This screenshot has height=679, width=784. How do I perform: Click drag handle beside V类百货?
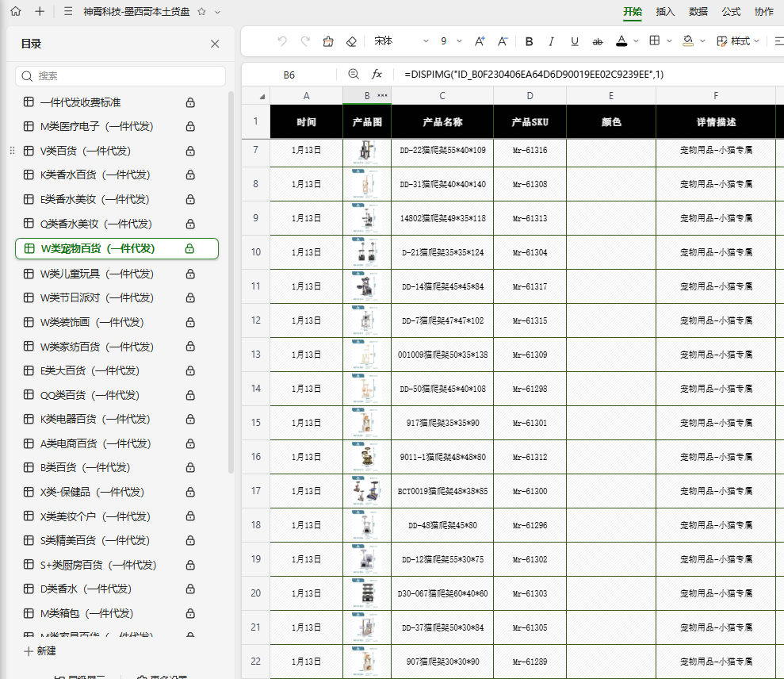(12, 151)
